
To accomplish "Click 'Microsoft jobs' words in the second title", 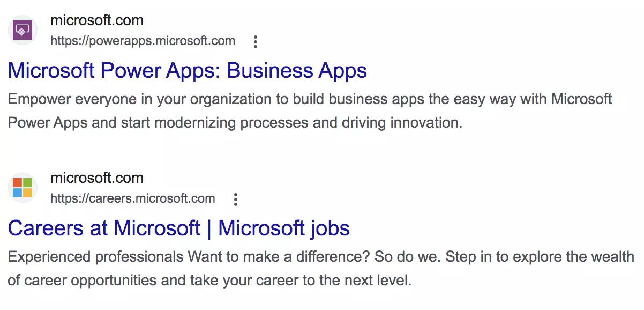I will (x=284, y=228).
